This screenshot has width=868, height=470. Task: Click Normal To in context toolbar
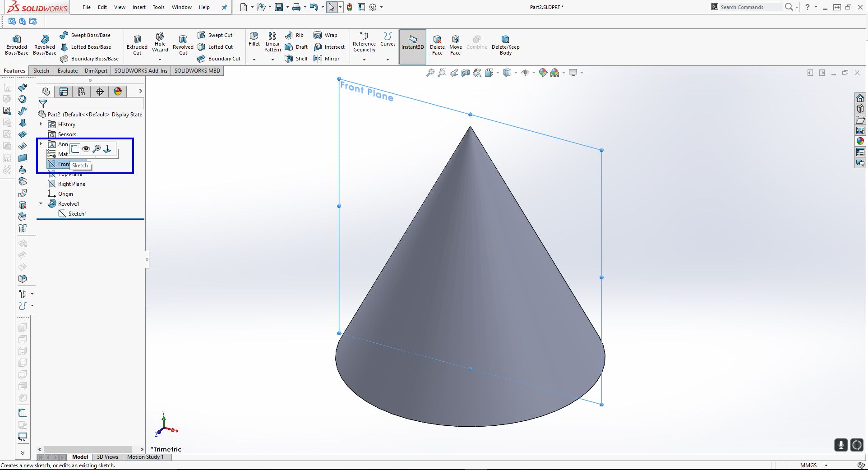[107, 148]
